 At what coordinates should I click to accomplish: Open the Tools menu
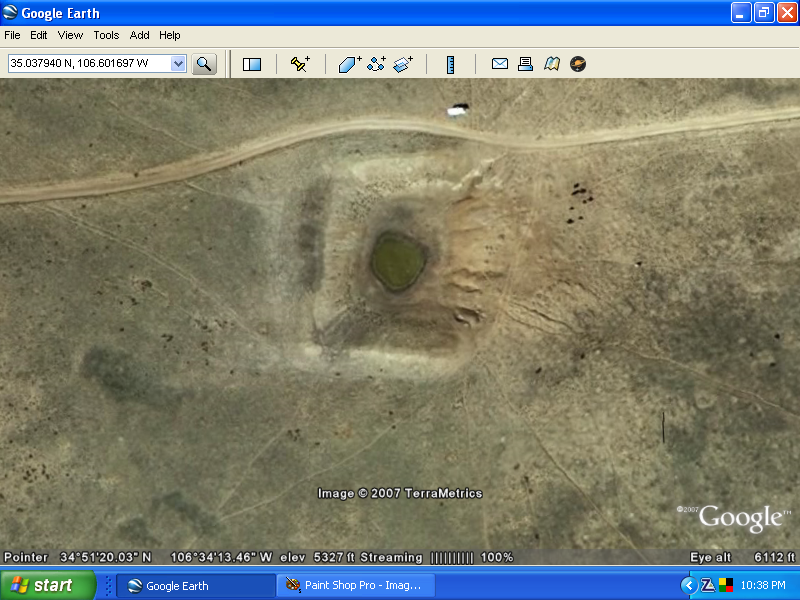pos(106,35)
